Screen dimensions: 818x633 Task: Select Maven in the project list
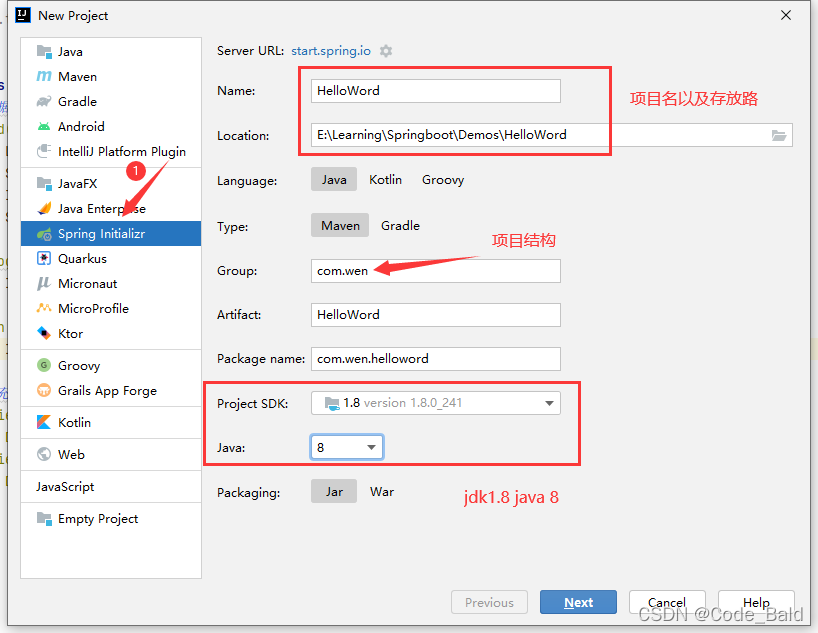tap(111, 77)
